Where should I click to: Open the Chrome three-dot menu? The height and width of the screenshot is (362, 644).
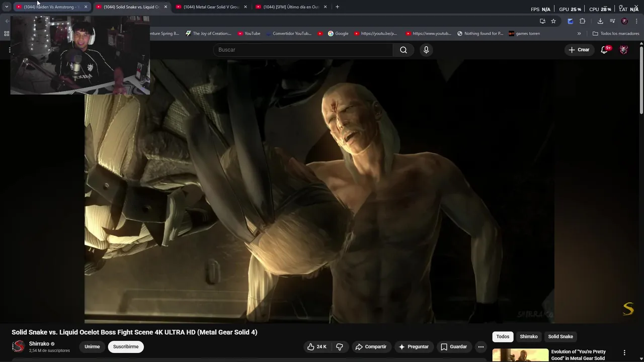click(x=636, y=21)
